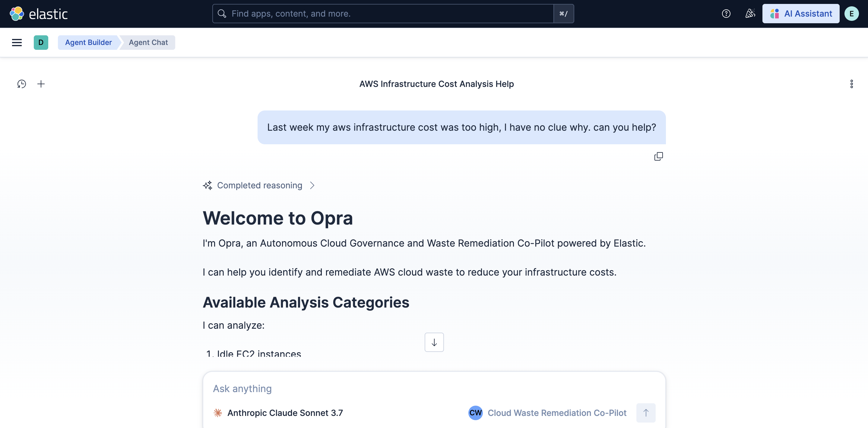Open the help question mark icon

point(726,14)
